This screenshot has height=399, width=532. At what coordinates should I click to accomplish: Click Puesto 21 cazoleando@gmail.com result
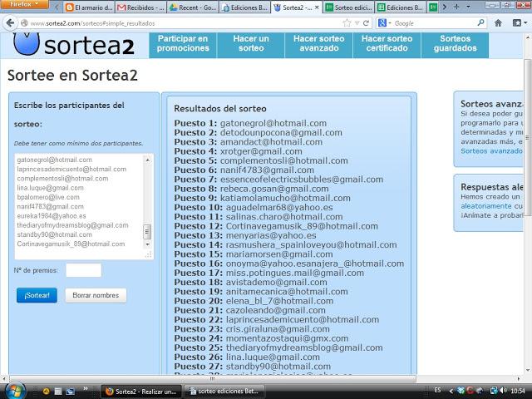[249, 310]
